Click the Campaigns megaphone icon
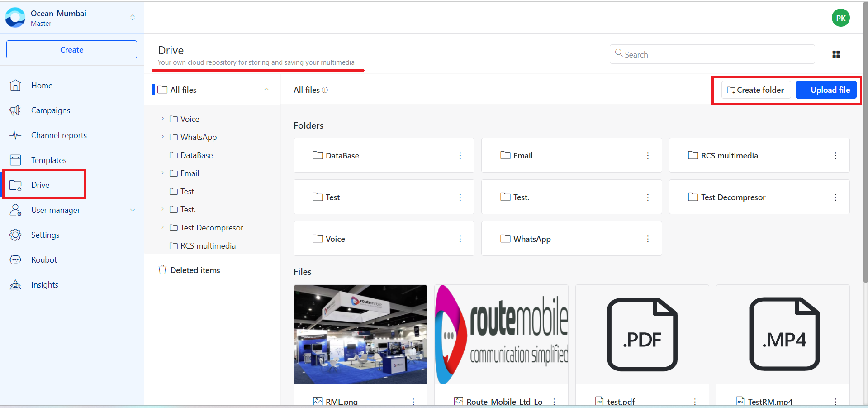The height and width of the screenshot is (408, 868). click(x=15, y=110)
